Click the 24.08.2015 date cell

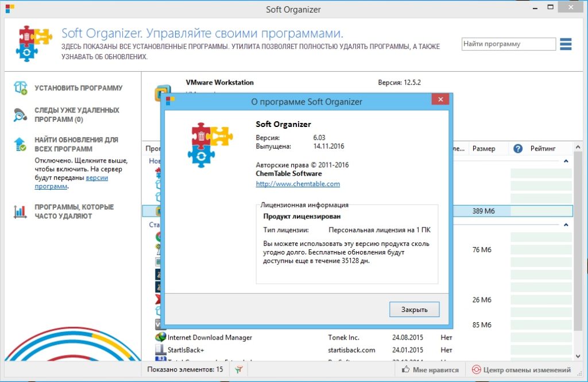pos(407,337)
